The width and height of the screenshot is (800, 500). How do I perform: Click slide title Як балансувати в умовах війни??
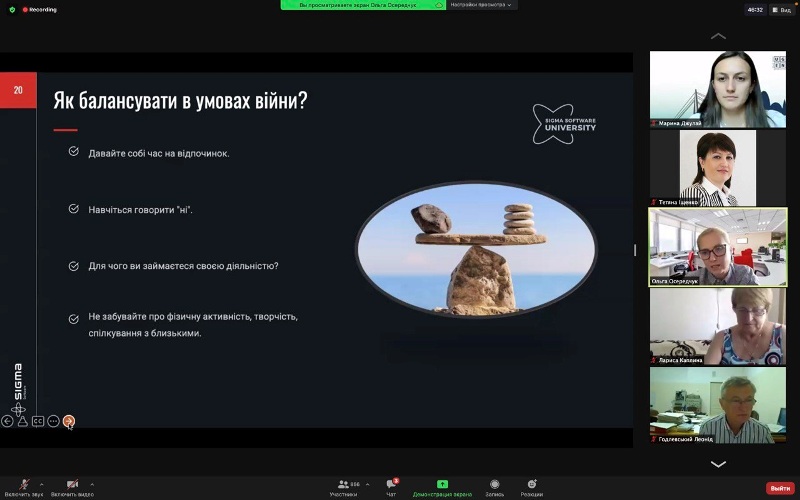(x=181, y=101)
